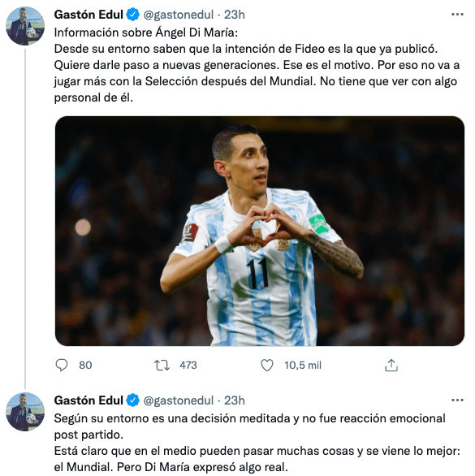View the 473 retweets count
Viewport: 475px width, 476px height.
point(188,366)
